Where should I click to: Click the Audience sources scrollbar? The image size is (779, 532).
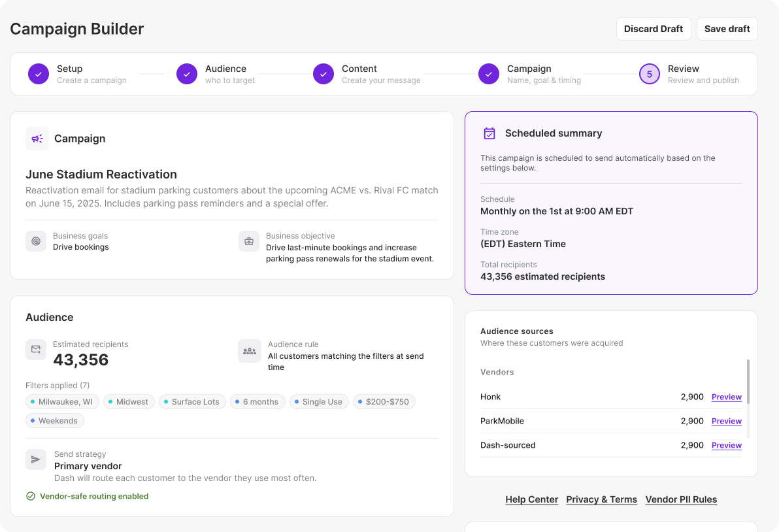[x=748, y=382]
